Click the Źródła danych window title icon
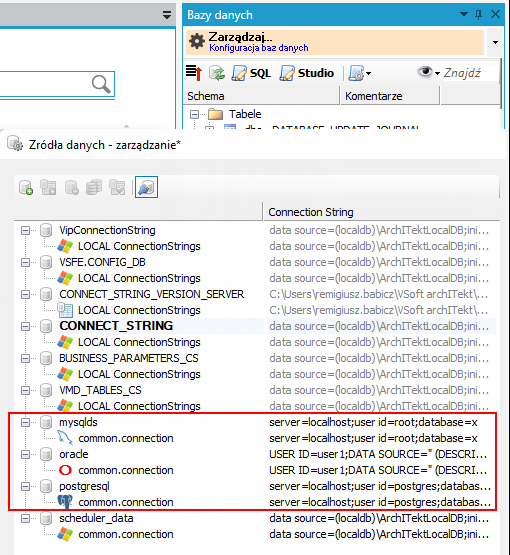This screenshot has width=510, height=555. 15,143
